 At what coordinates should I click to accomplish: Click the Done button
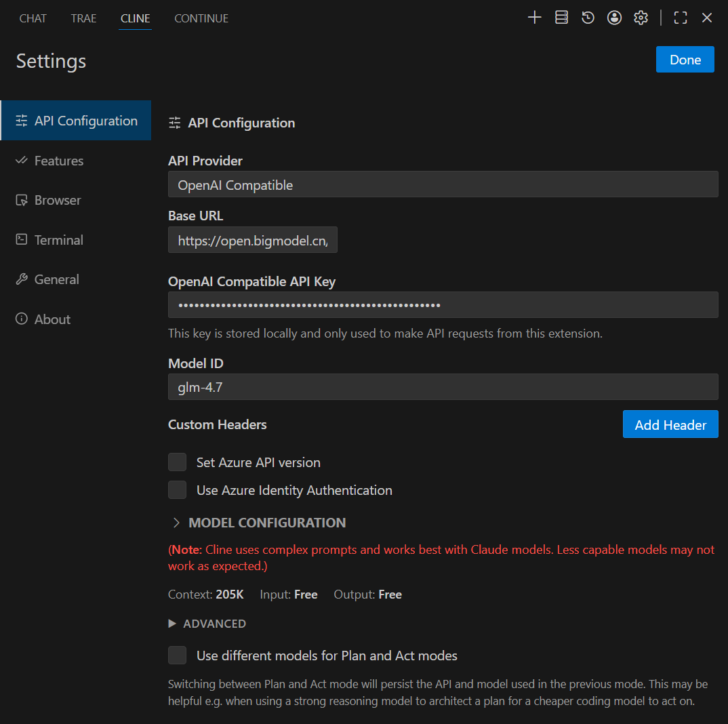point(685,60)
